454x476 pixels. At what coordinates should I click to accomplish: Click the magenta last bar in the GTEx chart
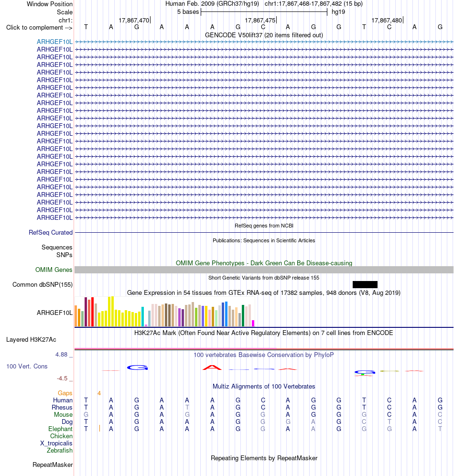pos(253,323)
